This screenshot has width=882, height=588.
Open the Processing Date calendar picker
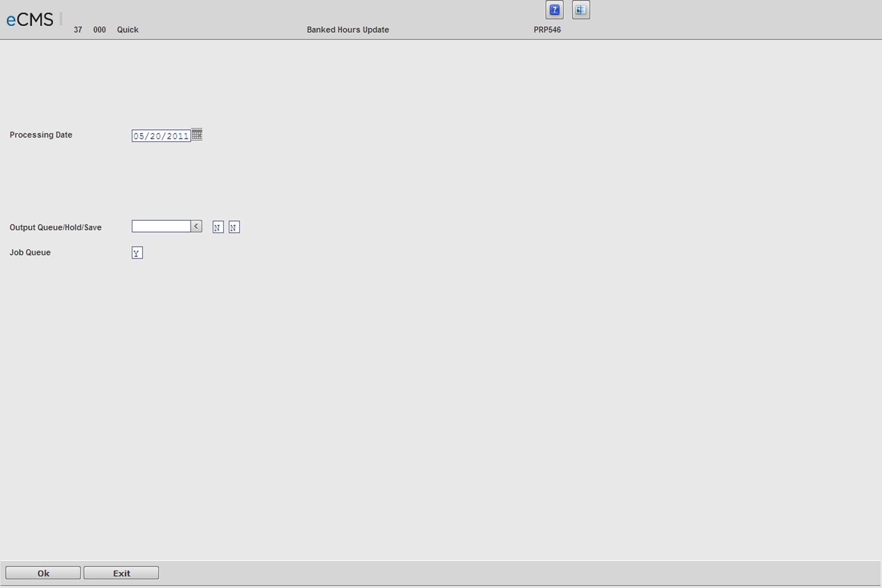[x=197, y=135]
